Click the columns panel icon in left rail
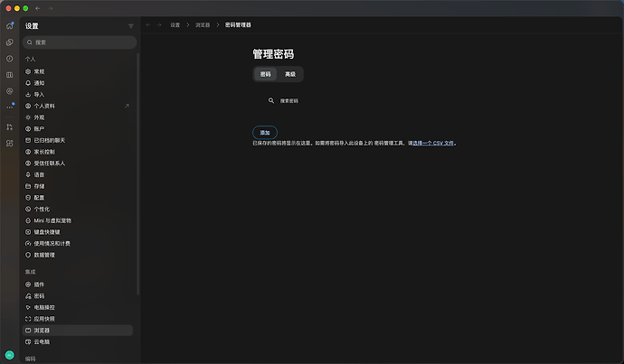 tap(10, 75)
